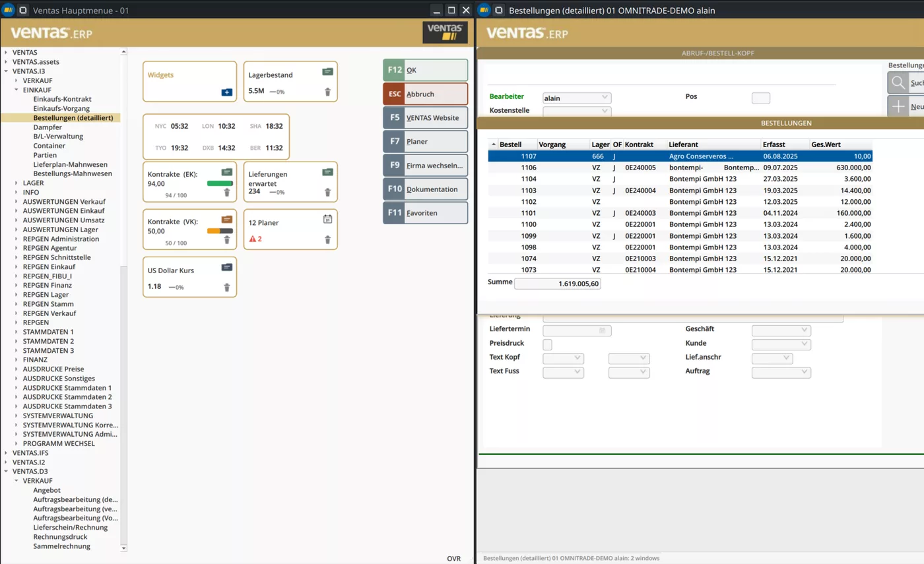This screenshot has width=924, height=564.
Task: Click the magnifier search icon in Bestellungen window
Action: 898,82
